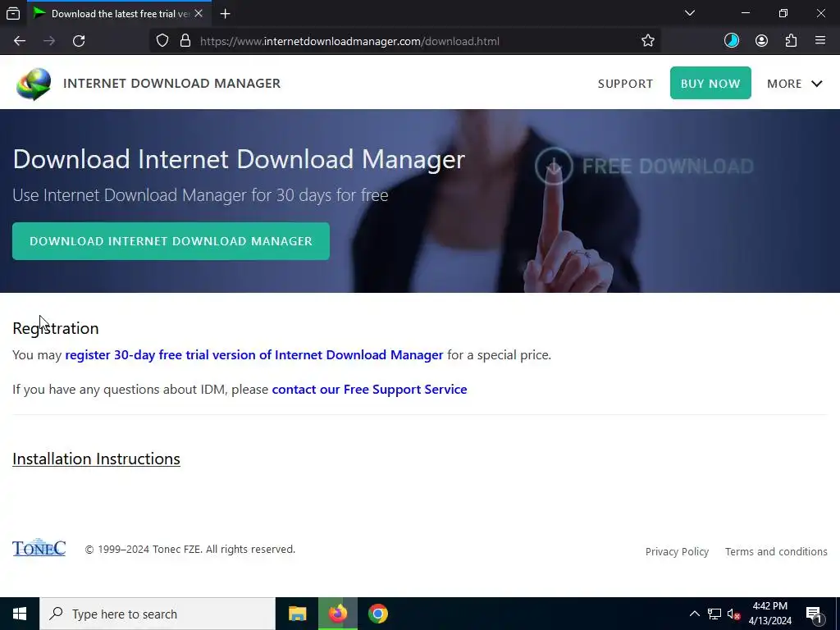The width and height of the screenshot is (840, 630).
Task: Close the Download the latest free trial tab
Action: tap(199, 13)
